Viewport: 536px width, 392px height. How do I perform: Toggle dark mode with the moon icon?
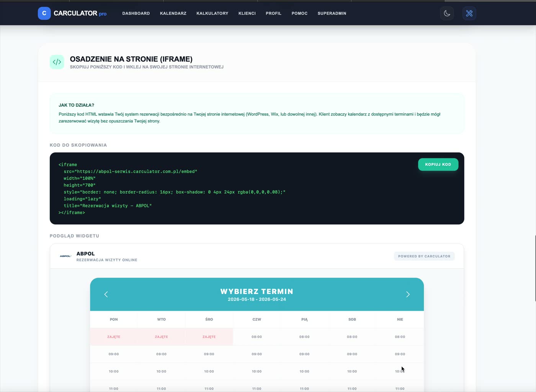447,13
